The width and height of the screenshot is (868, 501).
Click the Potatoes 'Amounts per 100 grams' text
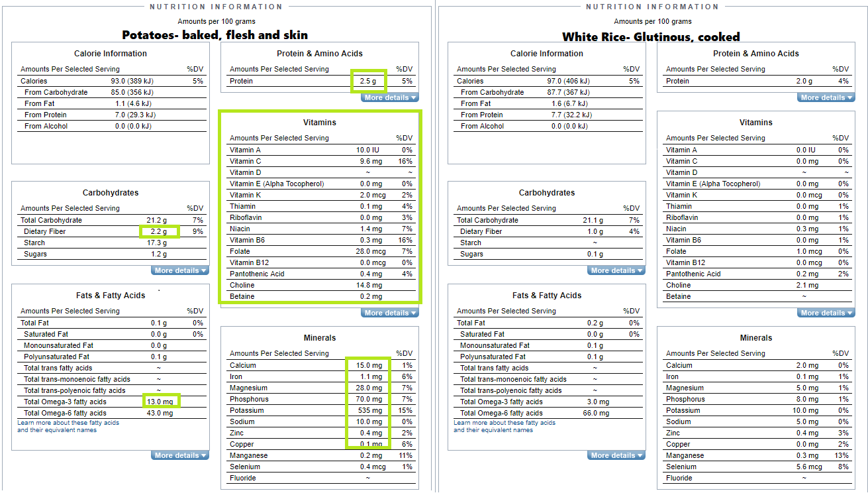[217, 22]
